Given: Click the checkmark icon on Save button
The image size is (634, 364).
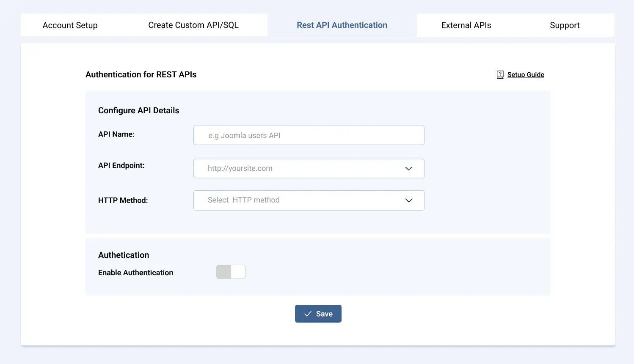Looking at the screenshot, I should coord(308,314).
